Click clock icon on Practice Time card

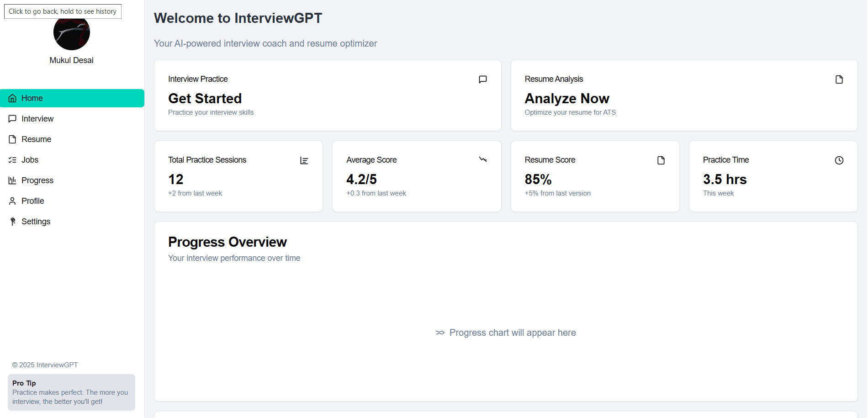pos(839,160)
